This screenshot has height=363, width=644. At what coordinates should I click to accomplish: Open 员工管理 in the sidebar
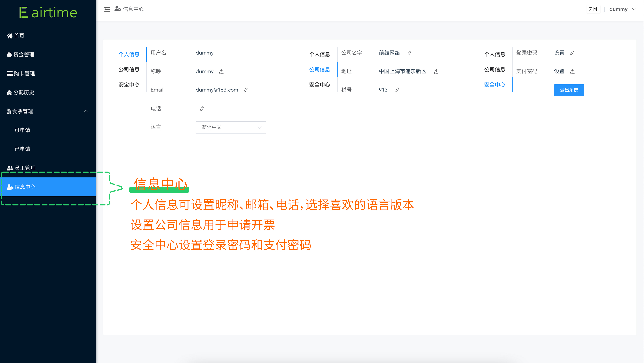pyautogui.click(x=48, y=168)
